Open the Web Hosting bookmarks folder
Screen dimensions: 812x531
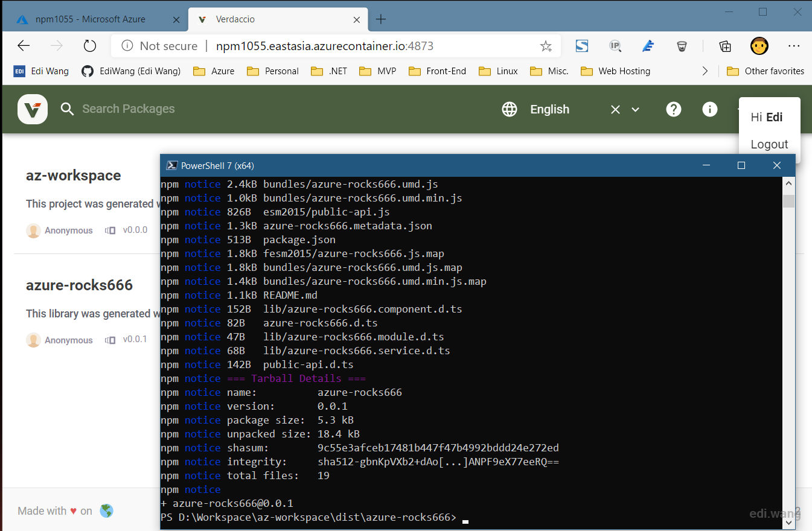coord(616,71)
